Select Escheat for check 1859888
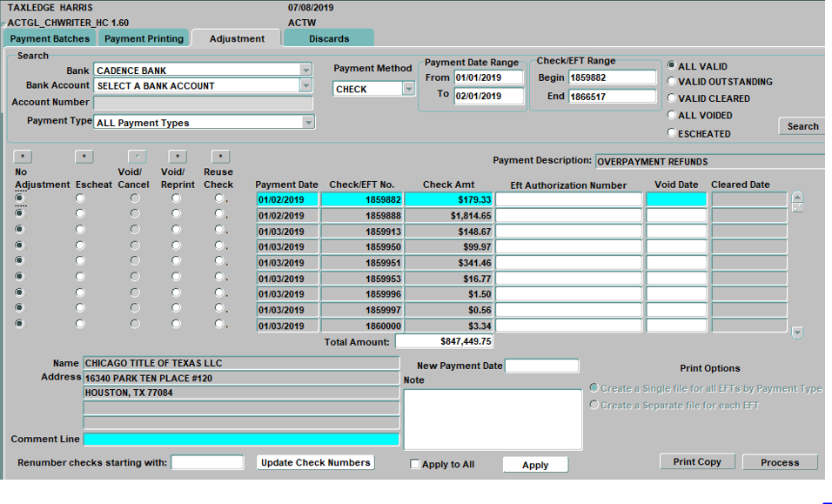 (x=81, y=214)
